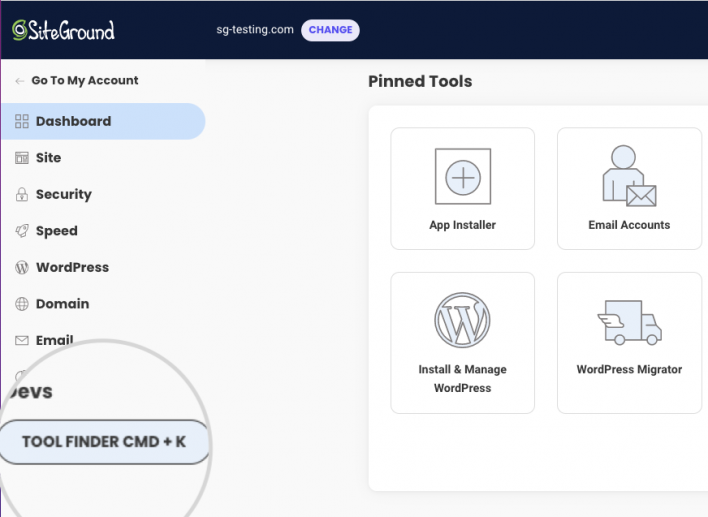The image size is (708, 517).
Task: Click the Speed rocket icon
Action: coord(22,231)
